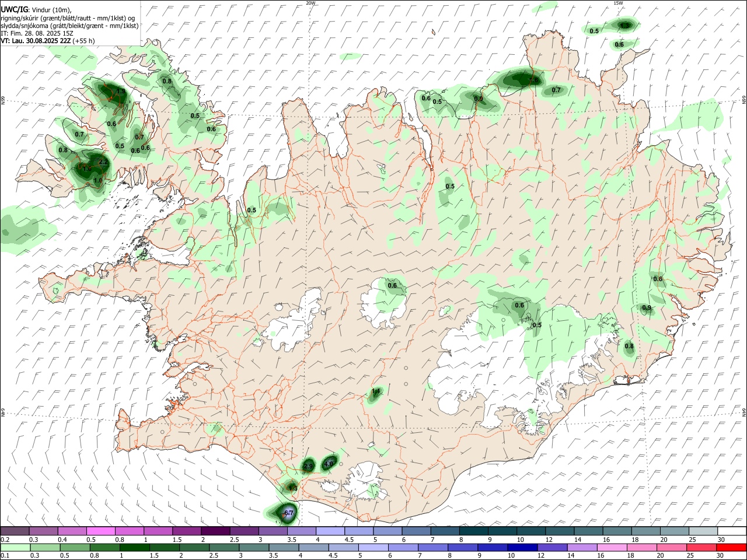Image resolution: width=747 pixels, height=560 pixels.
Task: Pick the crimson 25 swatch in green-to-red legend
Action: click(702, 547)
